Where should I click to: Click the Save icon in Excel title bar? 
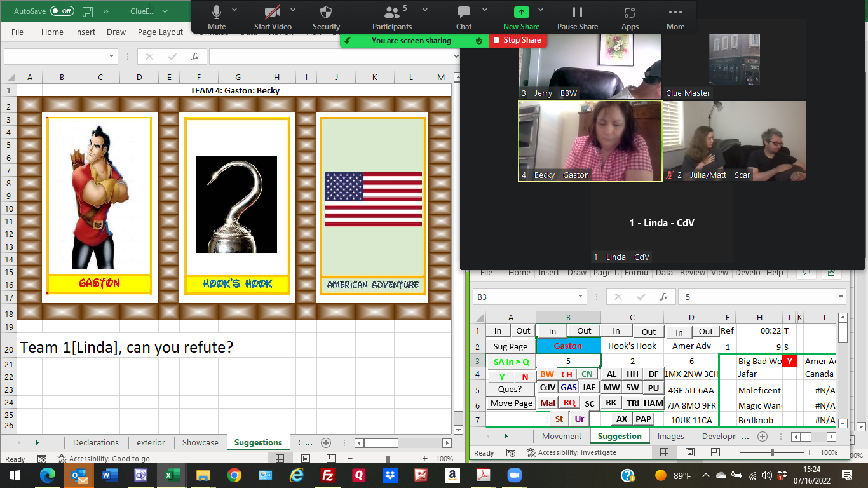pos(88,11)
